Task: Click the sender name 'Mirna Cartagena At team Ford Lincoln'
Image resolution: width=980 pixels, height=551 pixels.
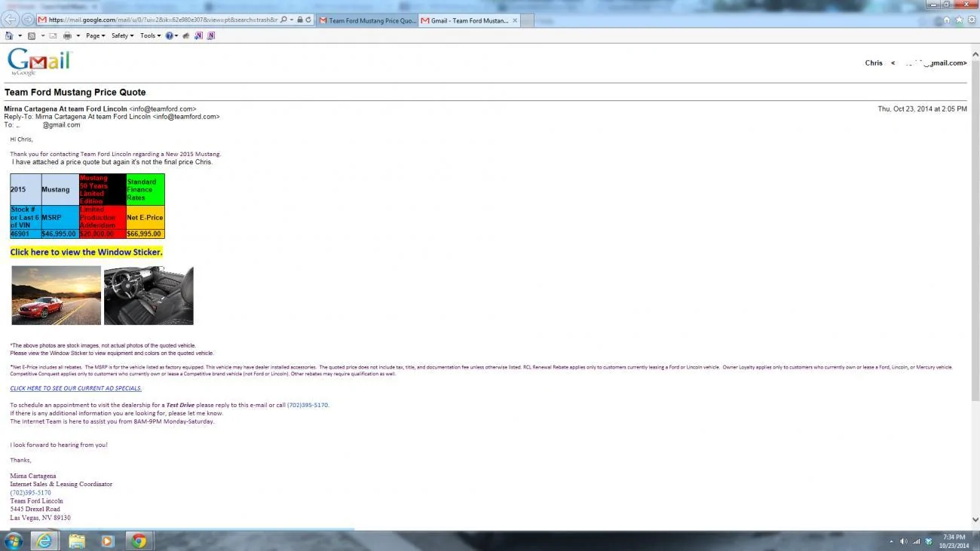Action: click(x=66, y=109)
